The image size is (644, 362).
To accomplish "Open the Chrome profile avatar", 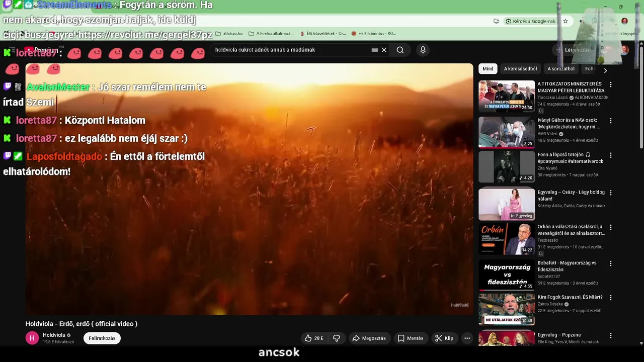I will tap(624, 21).
